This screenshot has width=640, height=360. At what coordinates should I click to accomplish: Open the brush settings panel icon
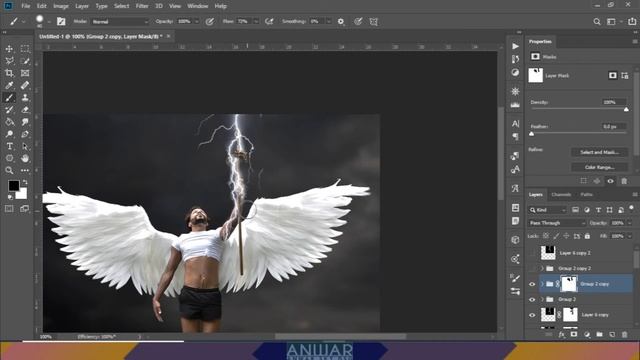[61, 21]
